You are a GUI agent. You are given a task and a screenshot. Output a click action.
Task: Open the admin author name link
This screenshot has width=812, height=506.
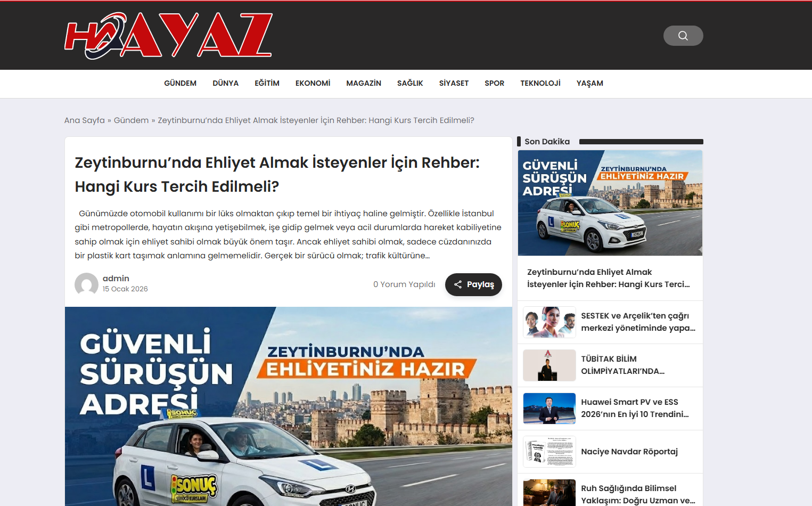click(116, 279)
